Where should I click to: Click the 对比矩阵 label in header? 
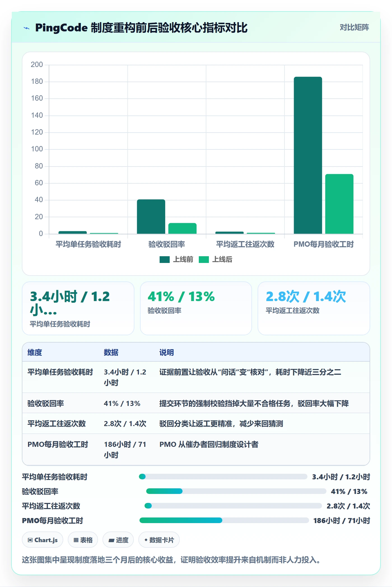[x=354, y=27]
